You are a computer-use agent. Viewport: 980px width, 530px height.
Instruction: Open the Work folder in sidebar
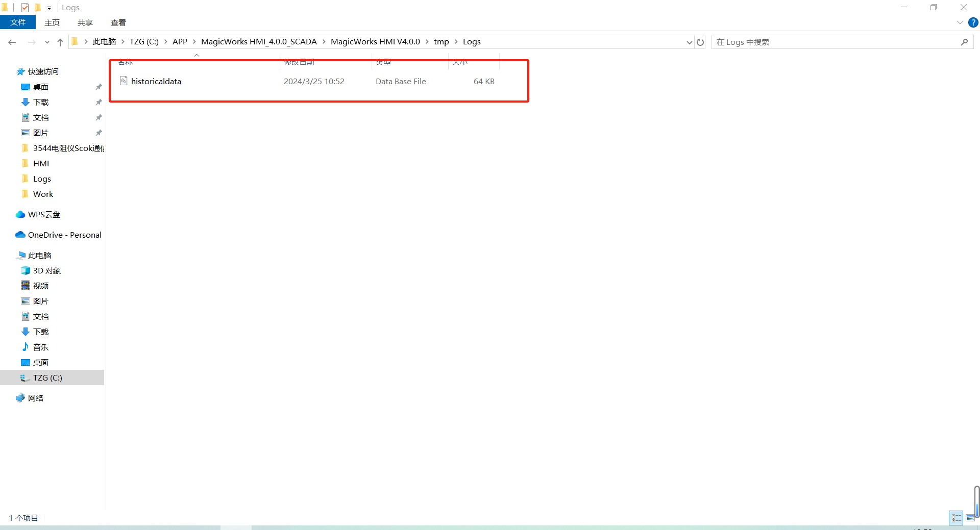[43, 194]
